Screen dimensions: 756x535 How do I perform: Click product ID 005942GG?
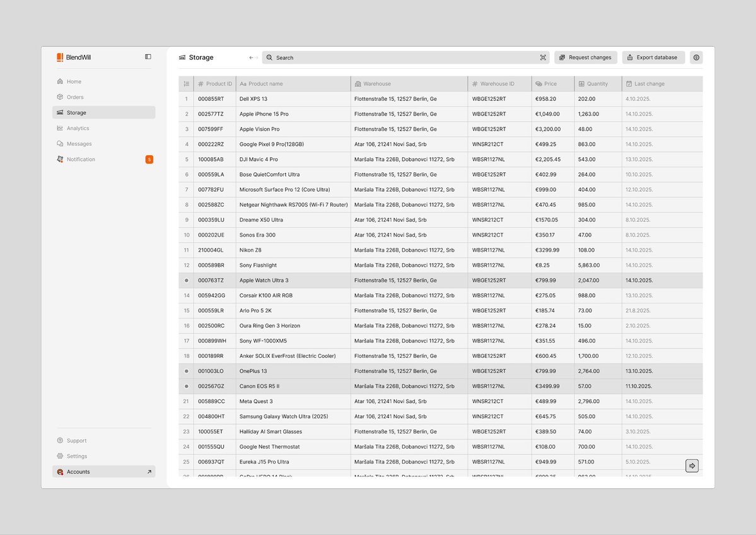212,295
